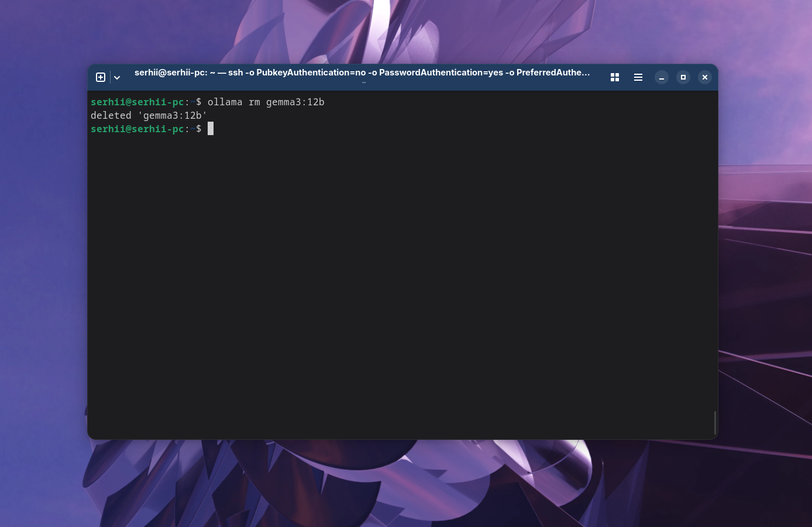Open the main hamburger menu
This screenshot has width=812, height=527.
point(638,77)
